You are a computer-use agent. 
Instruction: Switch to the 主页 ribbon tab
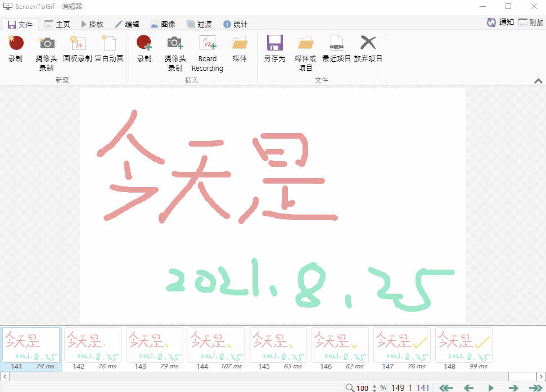57,24
